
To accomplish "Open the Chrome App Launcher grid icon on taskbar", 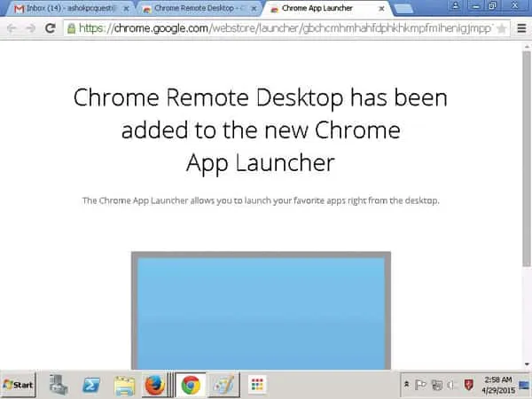I will coord(257,385).
